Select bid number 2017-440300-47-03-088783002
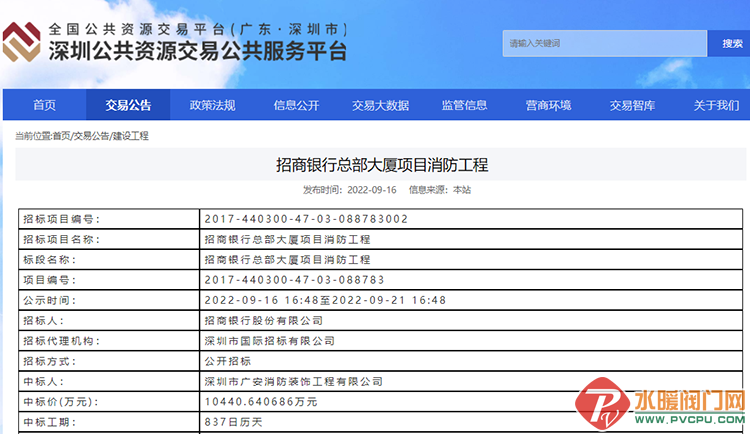 306,219
